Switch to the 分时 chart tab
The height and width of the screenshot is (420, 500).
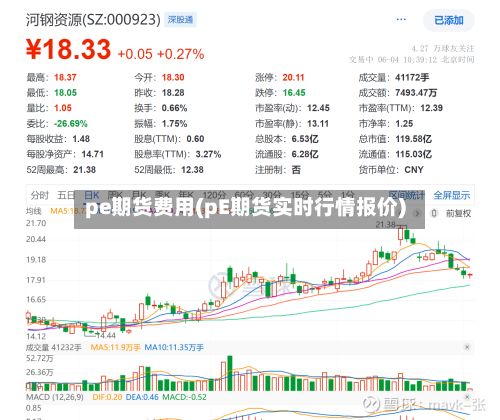[40, 195]
